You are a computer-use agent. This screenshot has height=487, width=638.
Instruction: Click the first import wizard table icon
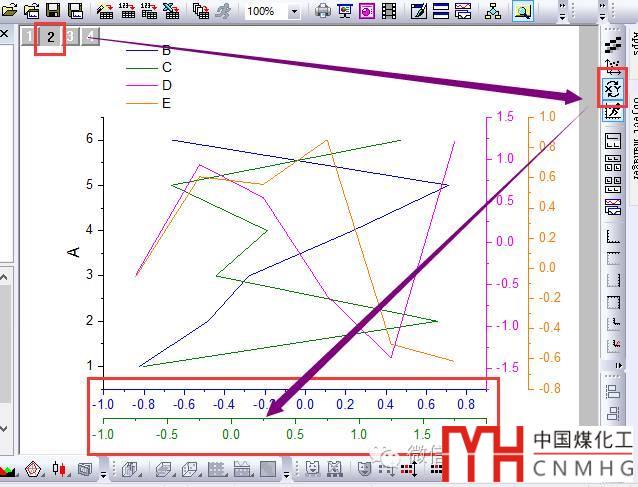(105, 11)
